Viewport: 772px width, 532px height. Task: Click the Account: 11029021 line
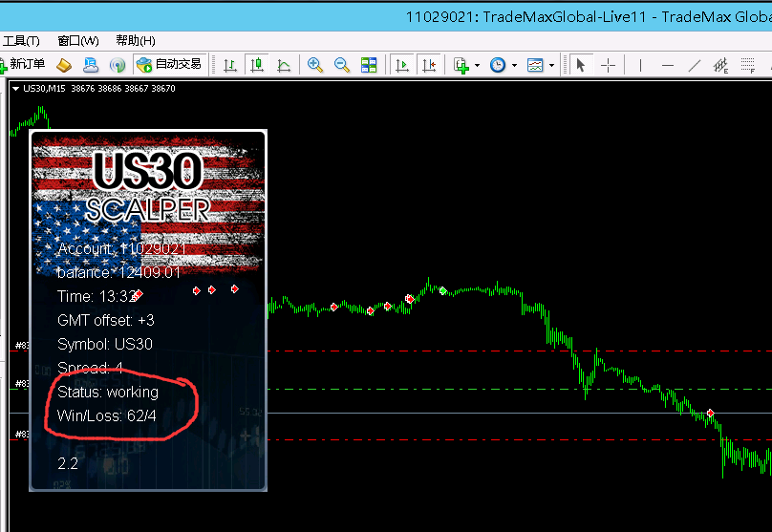tap(121, 248)
